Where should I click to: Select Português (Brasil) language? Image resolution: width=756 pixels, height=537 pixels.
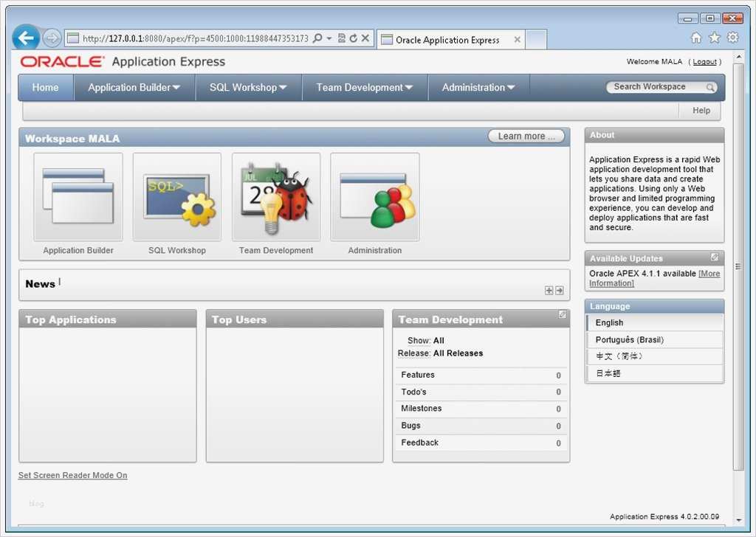[x=655, y=339]
